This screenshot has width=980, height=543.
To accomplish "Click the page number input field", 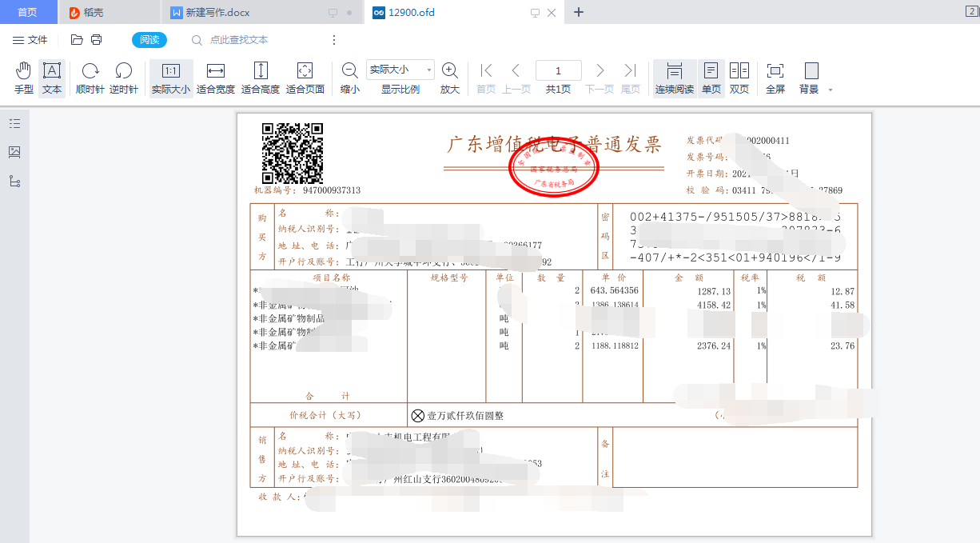I will (x=558, y=70).
